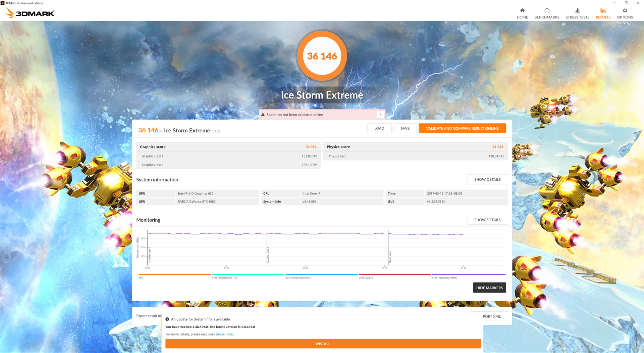This screenshot has width=644, height=353.
Task: Open the Stress Tests chart icon
Action: 577,10
